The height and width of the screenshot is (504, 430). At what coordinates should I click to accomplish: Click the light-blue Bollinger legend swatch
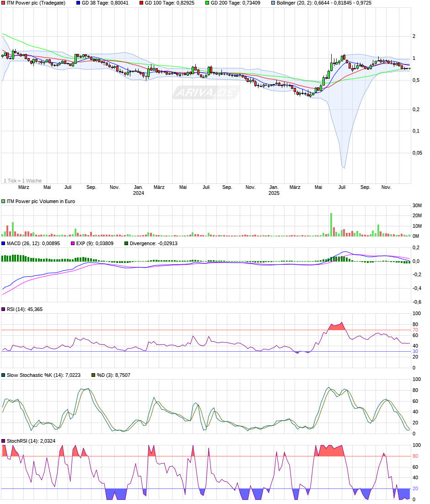coord(274,3)
